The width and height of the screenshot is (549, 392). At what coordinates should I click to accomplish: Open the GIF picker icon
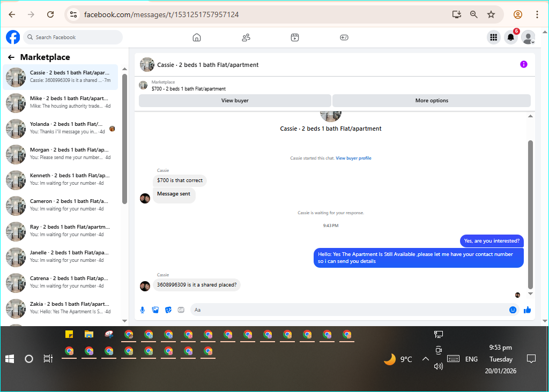point(181,310)
